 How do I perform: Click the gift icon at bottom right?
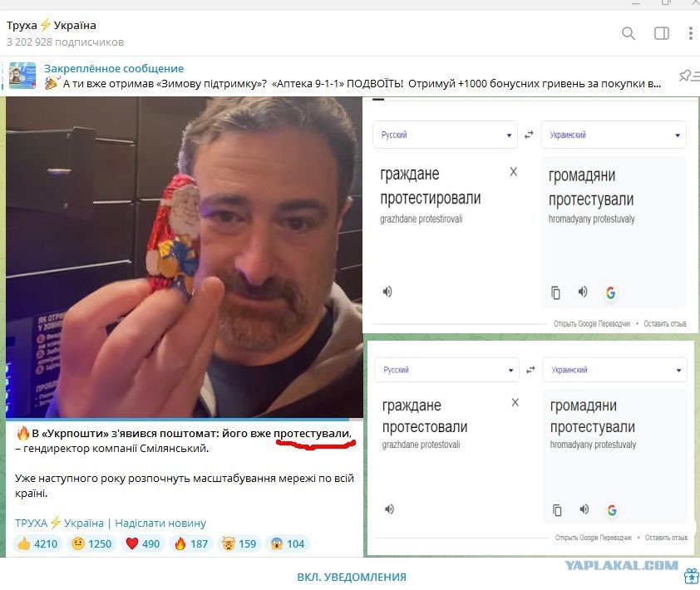pyautogui.click(x=692, y=577)
